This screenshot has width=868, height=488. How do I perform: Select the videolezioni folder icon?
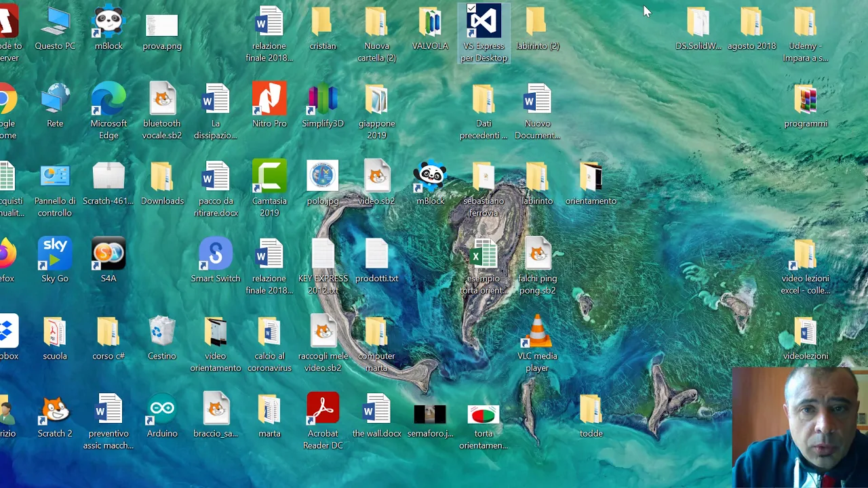click(806, 338)
